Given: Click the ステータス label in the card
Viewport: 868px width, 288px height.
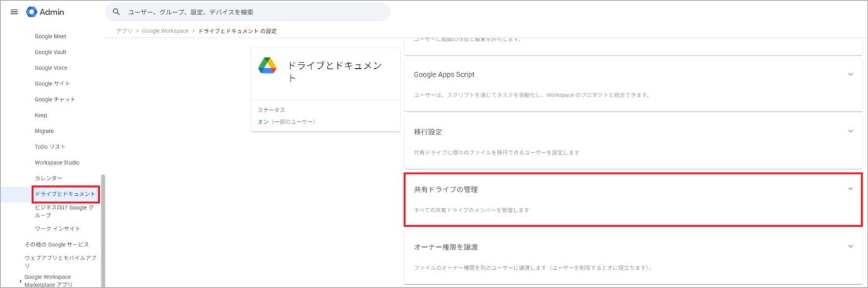Looking at the screenshot, I should click(x=271, y=109).
